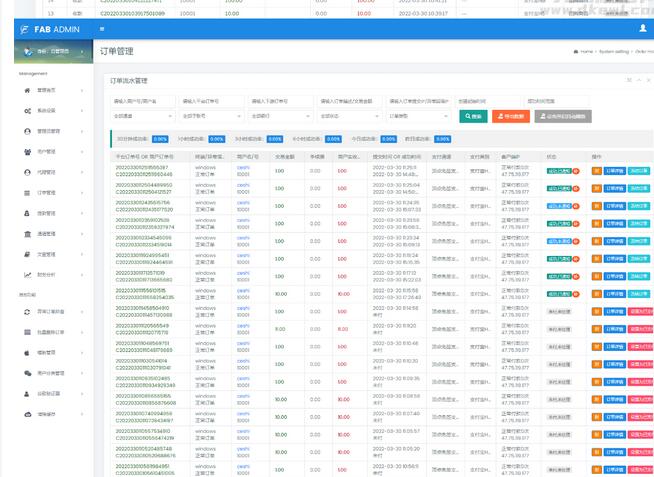Image resolution: width=654 pixels, height=477 pixels.
Task: Open the Apple logo sidebar item
Action: 27,353
